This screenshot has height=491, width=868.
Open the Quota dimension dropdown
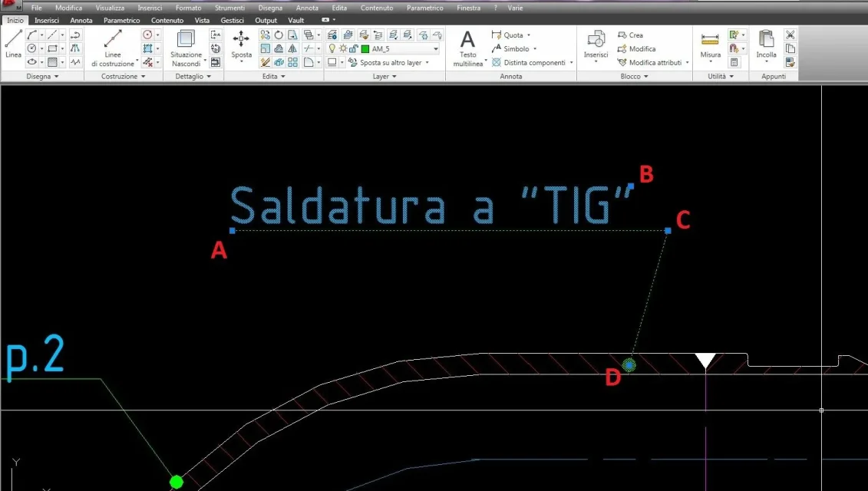(529, 35)
